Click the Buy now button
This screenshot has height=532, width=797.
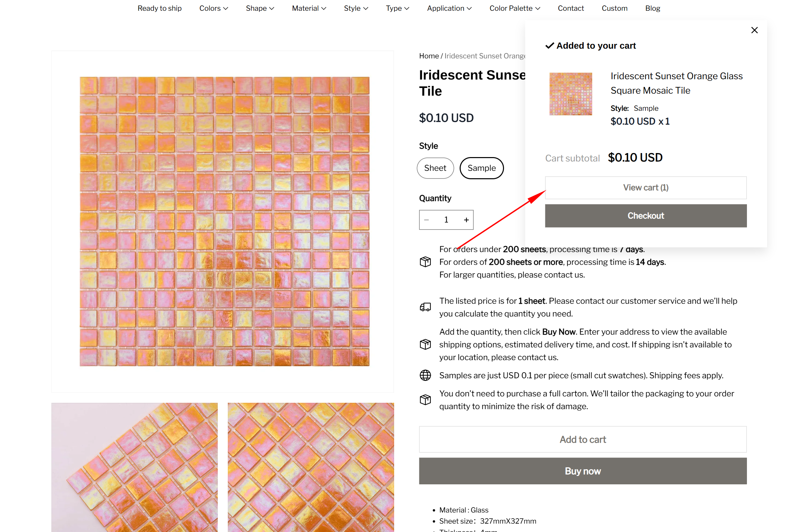582,471
